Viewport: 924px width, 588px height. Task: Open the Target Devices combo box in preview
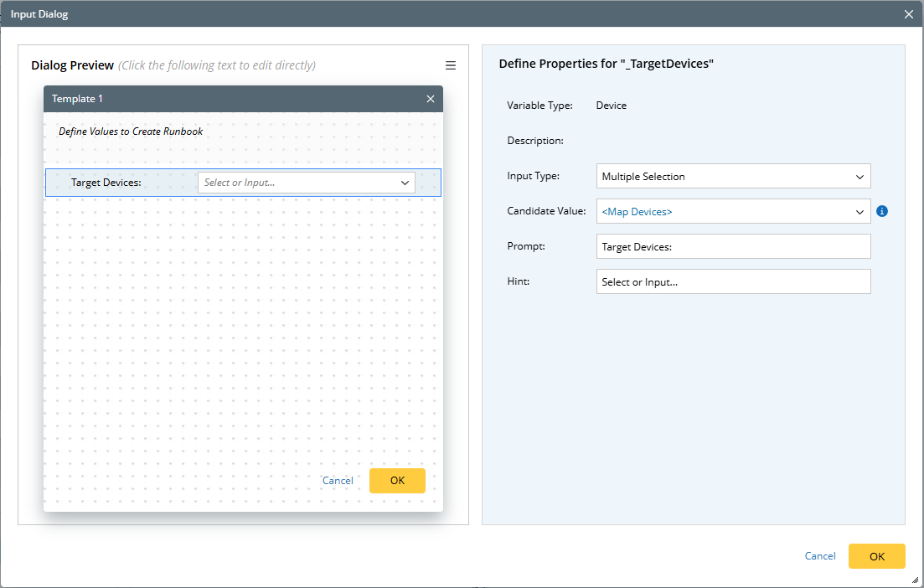(307, 183)
